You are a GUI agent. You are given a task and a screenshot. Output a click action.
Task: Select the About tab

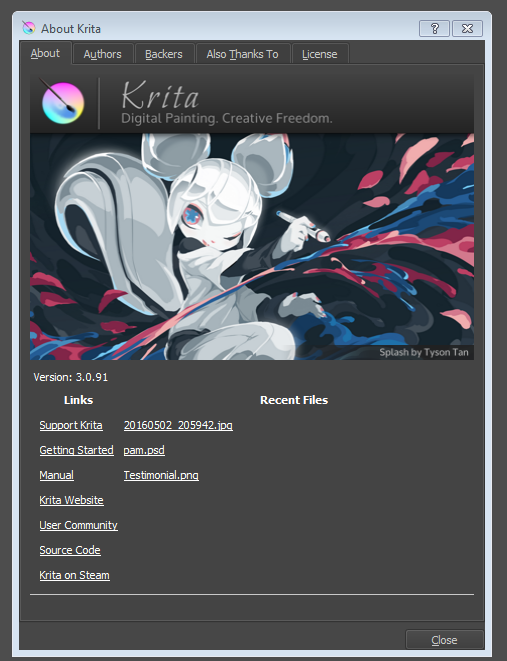pos(45,53)
